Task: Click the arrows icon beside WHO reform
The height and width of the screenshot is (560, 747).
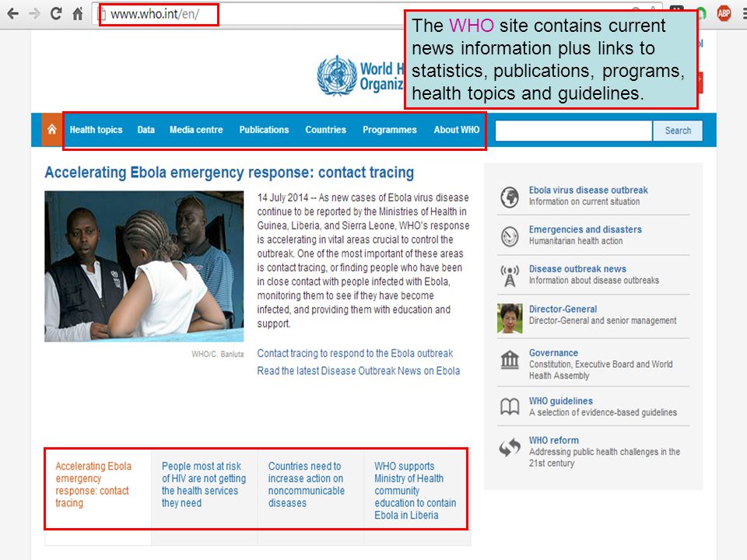Action: [510, 448]
